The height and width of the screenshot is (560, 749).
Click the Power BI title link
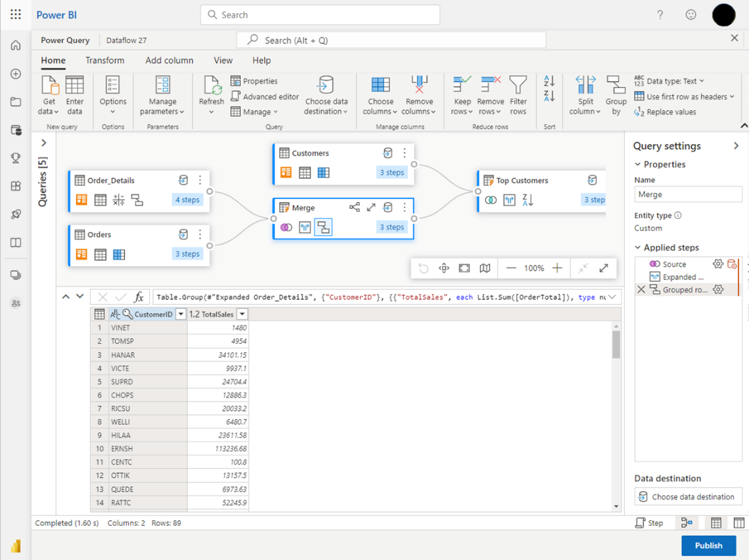click(x=57, y=15)
